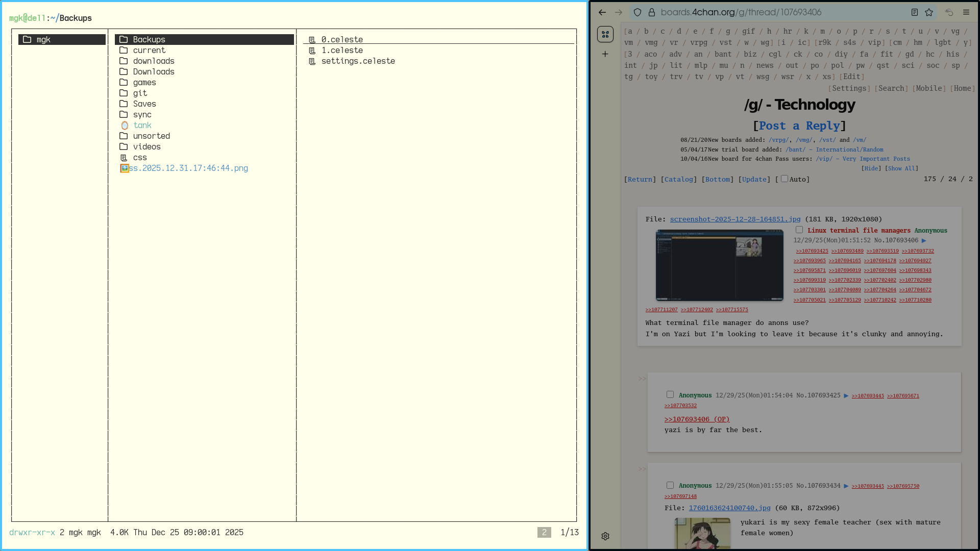Image resolution: width=980 pixels, height=551 pixels.
Task: Click the tracking protection shield icon
Action: click(x=638, y=12)
